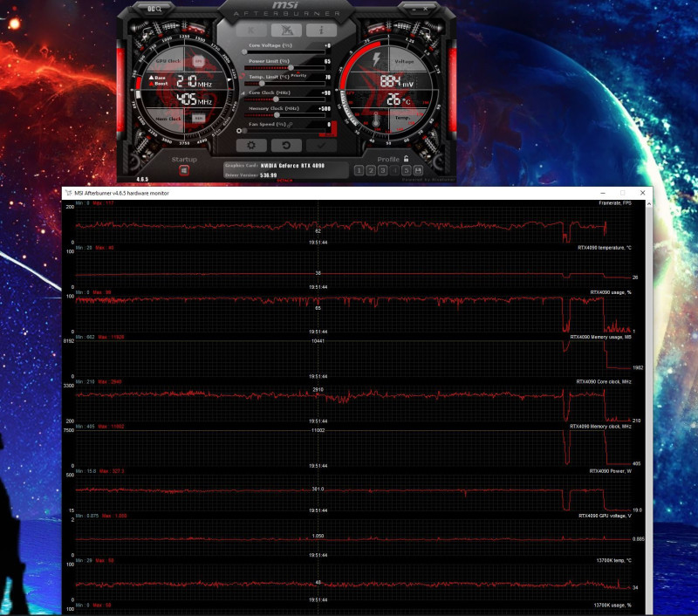The height and width of the screenshot is (616, 698).
Task: Minimize the MSI Afterburner main window
Action: tap(414, 9)
